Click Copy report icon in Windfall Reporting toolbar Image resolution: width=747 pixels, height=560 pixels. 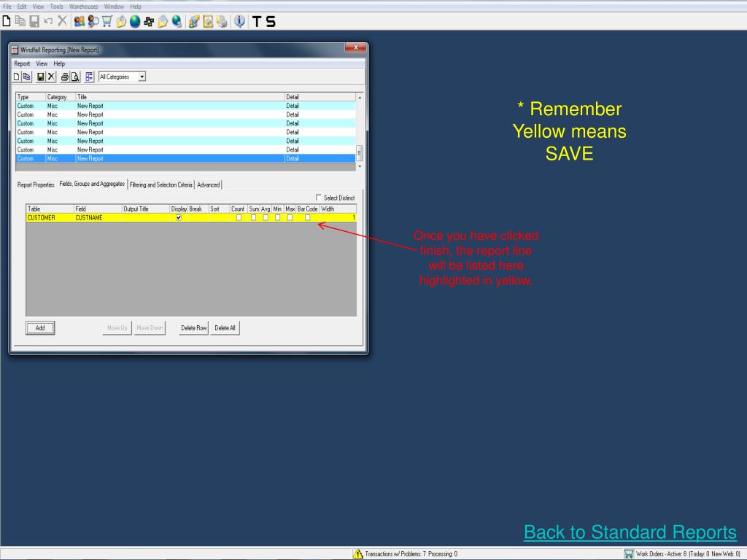[x=27, y=77]
